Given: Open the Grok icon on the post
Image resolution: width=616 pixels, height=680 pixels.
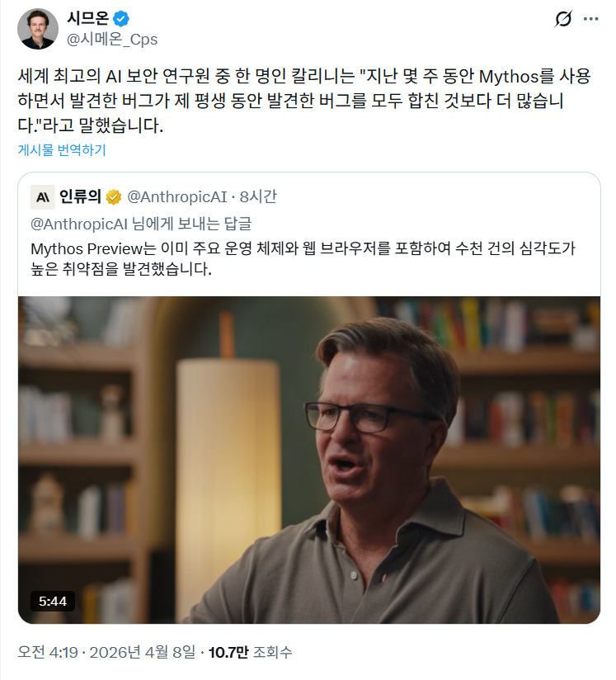Looking at the screenshot, I should 564,19.
